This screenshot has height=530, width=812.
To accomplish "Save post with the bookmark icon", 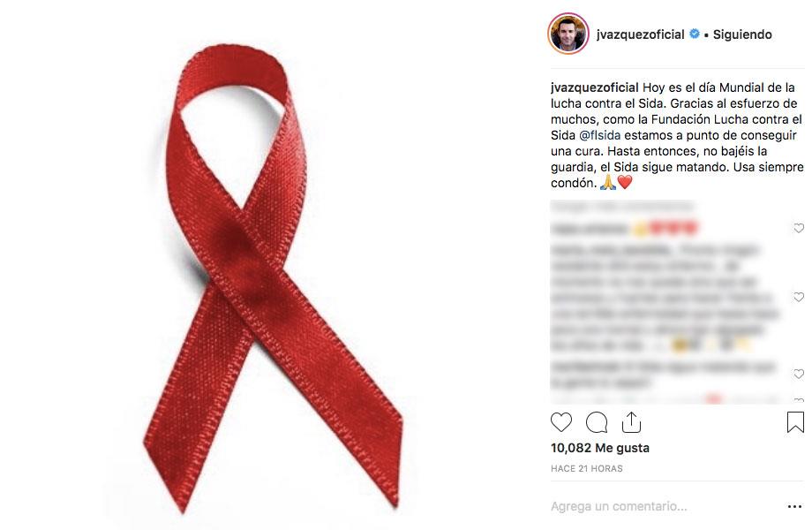I will point(795,422).
